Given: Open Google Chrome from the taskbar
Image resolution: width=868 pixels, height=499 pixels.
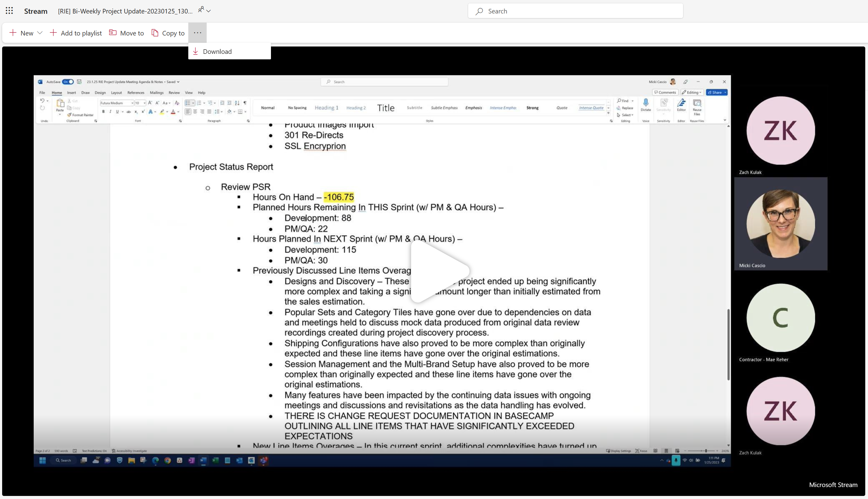Looking at the screenshot, I should [x=167, y=460].
